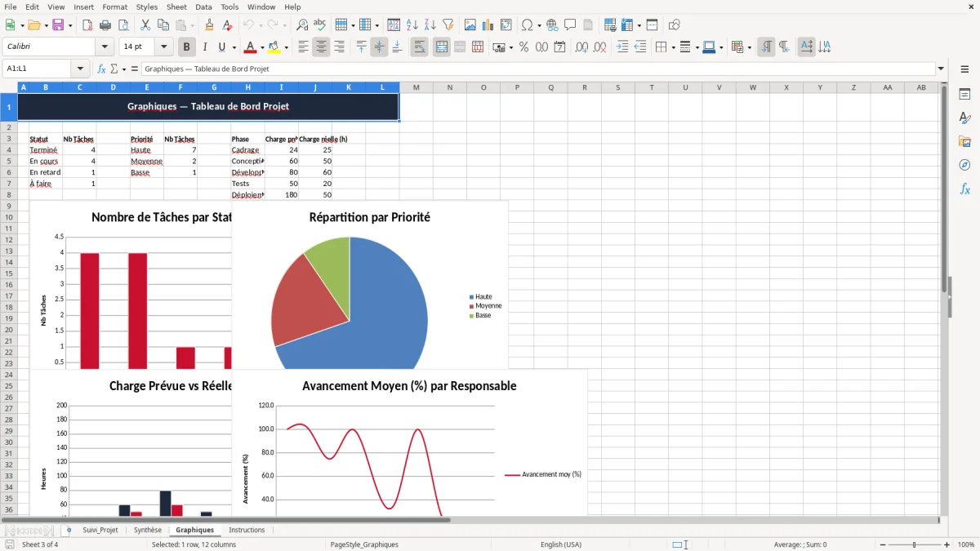Clear direct formatting icon
The height and width of the screenshot is (551, 980).
pos(227,25)
